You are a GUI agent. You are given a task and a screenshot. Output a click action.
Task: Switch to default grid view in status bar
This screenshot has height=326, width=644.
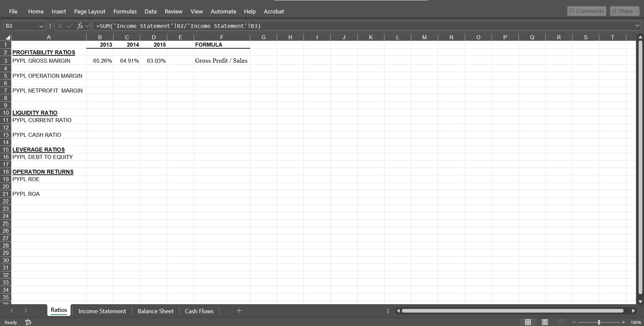(x=528, y=322)
